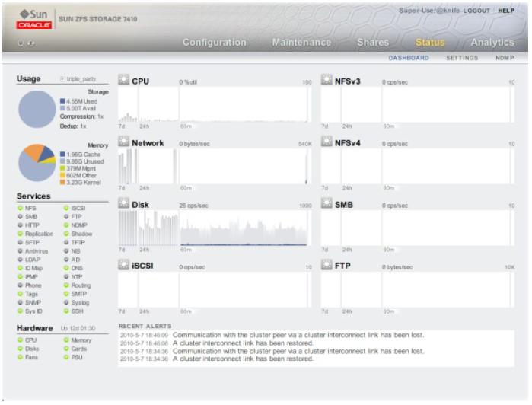Viewport: 532px width, 405px height.
Task: Click the LOGOUT link
Action: tap(476, 11)
